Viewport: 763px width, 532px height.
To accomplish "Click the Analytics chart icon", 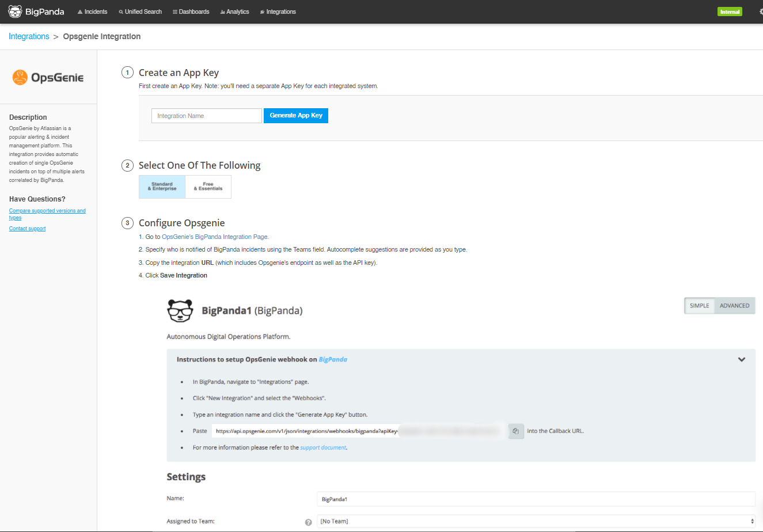I will (222, 12).
